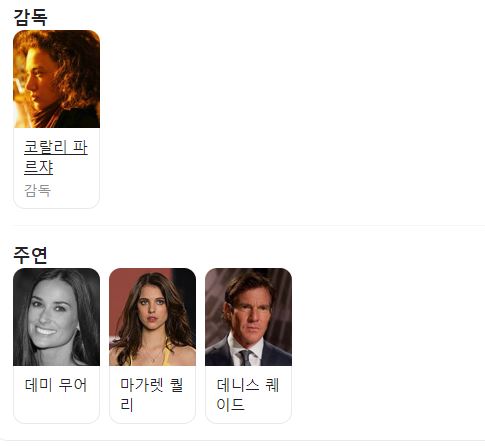Click the director's profile photo thumbnail
The width and height of the screenshot is (485, 446).
pyautogui.click(x=56, y=79)
